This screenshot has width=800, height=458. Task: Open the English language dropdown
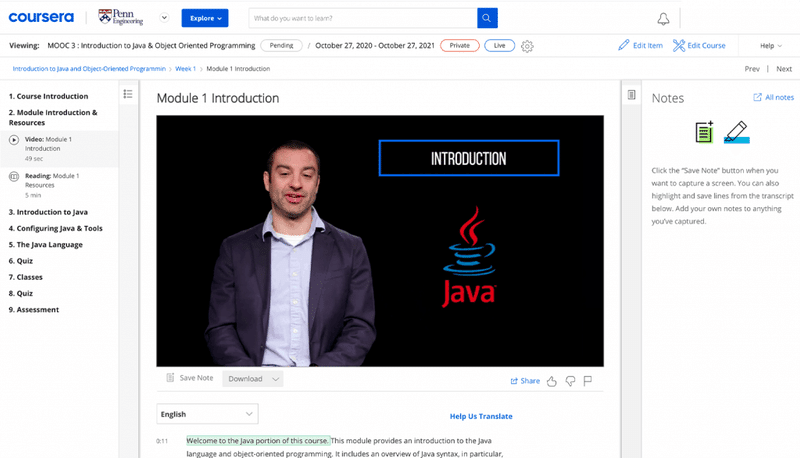click(x=207, y=414)
